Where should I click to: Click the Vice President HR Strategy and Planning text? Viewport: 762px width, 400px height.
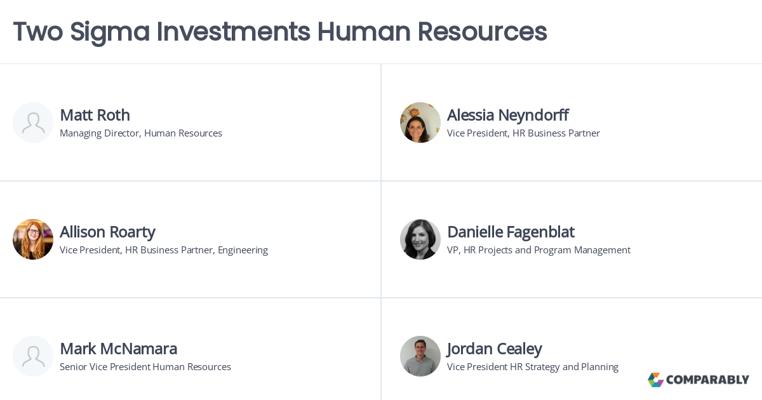tap(533, 367)
